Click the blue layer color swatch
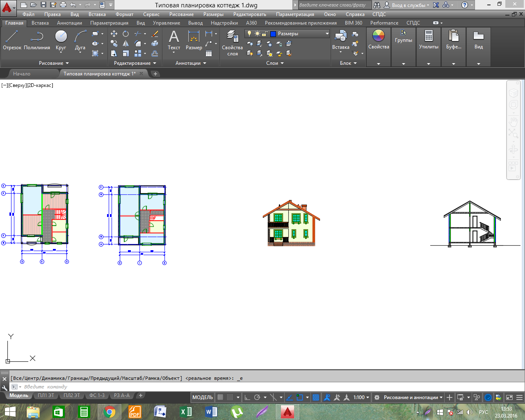The height and width of the screenshot is (420, 525). (273, 34)
